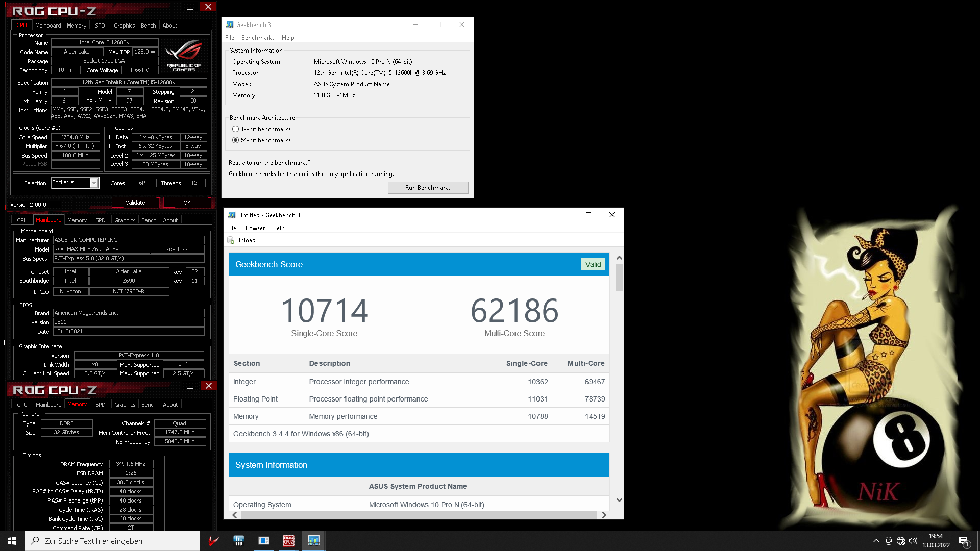980x551 pixels.
Task: Select Graphics tab in the bottom Memory CPU-Z window
Action: 125,405
